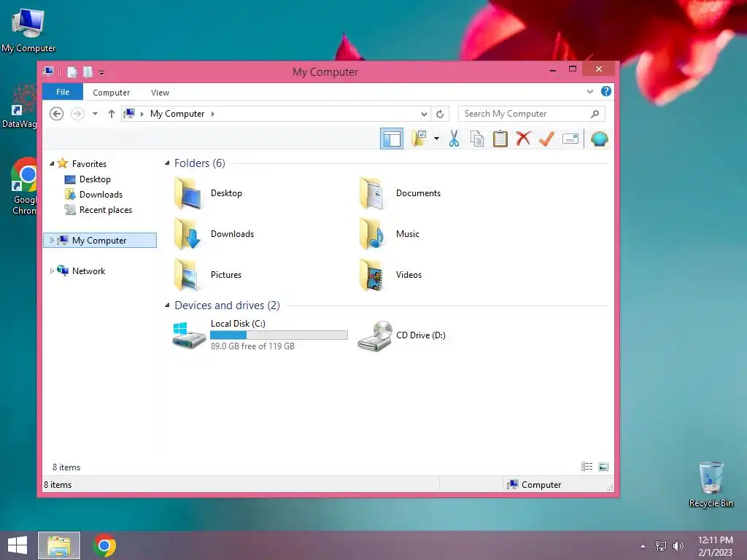This screenshot has height=560, width=747.
Task: Switch to large icons view button
Action: click(603, 467)
